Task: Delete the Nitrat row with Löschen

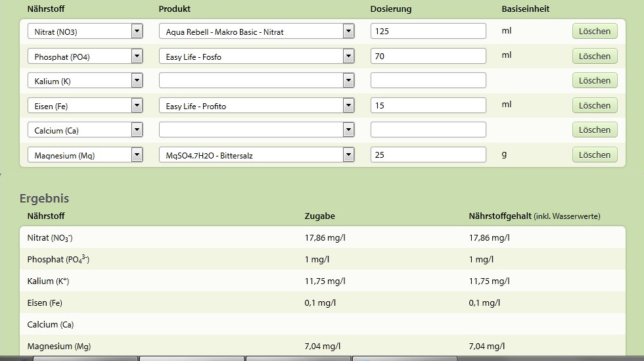Action: click(595, 32)
